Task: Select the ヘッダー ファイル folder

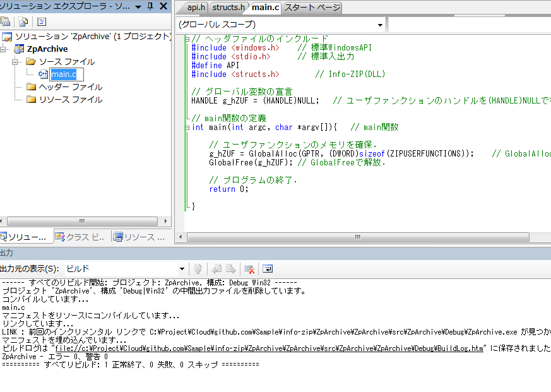Action: (x=71, y=87)
